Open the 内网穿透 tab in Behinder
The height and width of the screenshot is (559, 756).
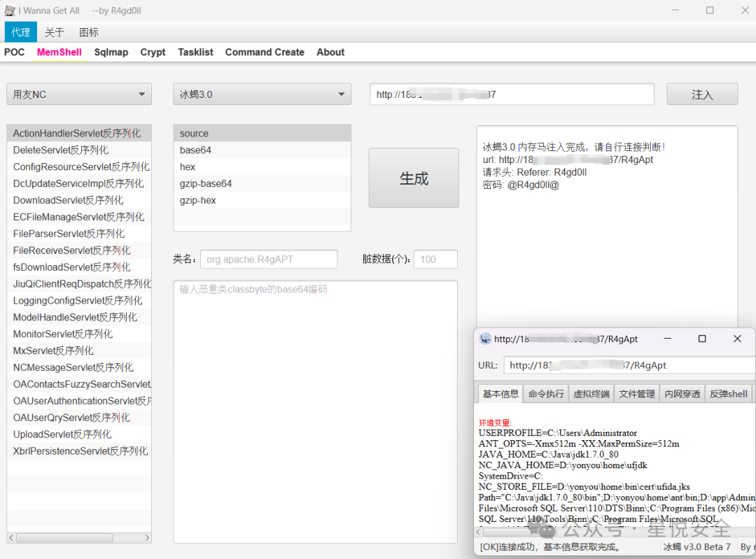click(682, 394)
